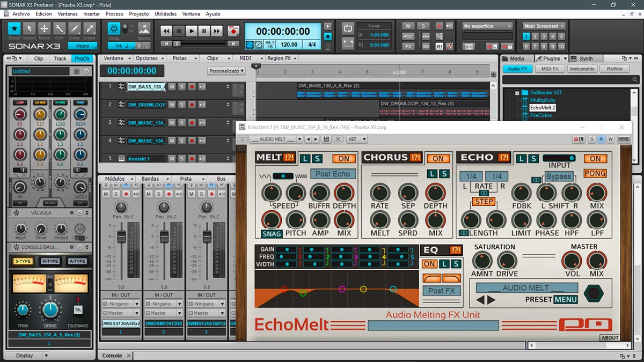Open the plugin VST dropdown

pos(356,139)
